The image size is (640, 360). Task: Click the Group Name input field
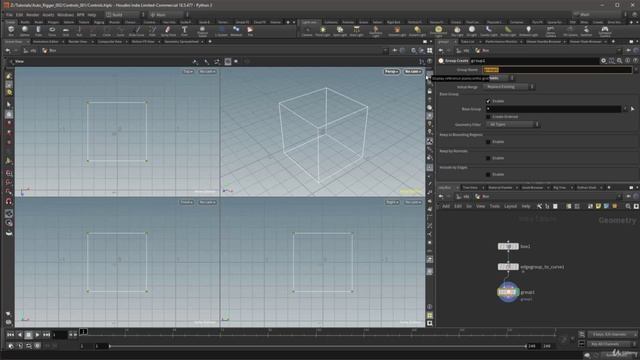[558, 70]
